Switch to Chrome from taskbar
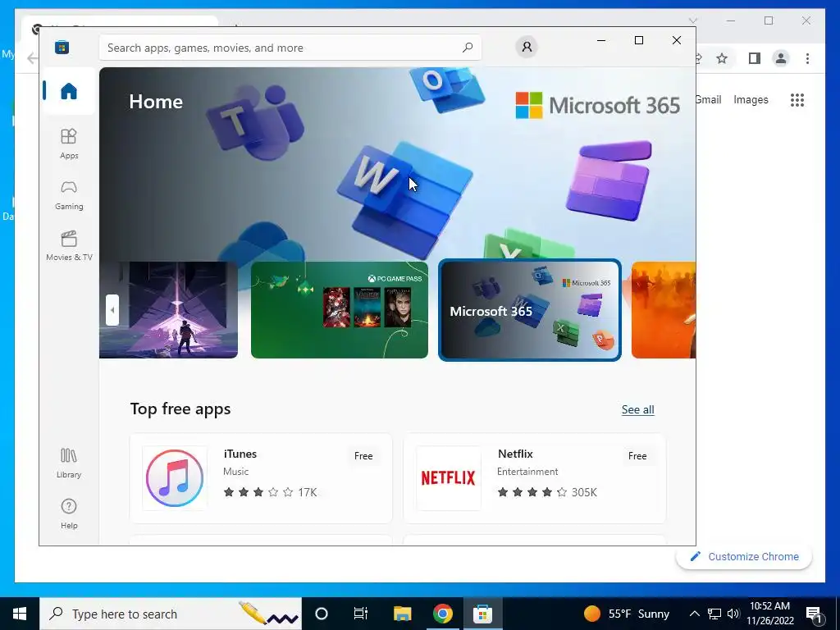Screen dimensions: 840x630 (x=442, y=614)
